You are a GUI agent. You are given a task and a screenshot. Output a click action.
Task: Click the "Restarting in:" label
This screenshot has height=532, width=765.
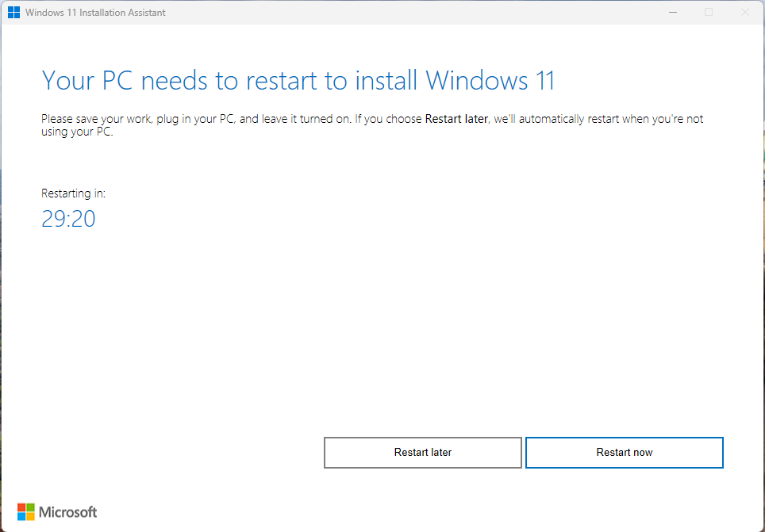73,193
